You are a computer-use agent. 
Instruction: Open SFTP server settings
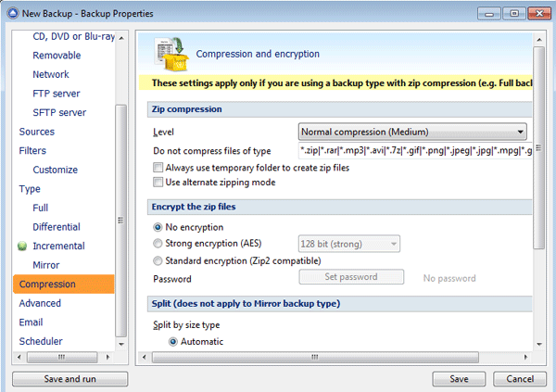click(59, 113)
